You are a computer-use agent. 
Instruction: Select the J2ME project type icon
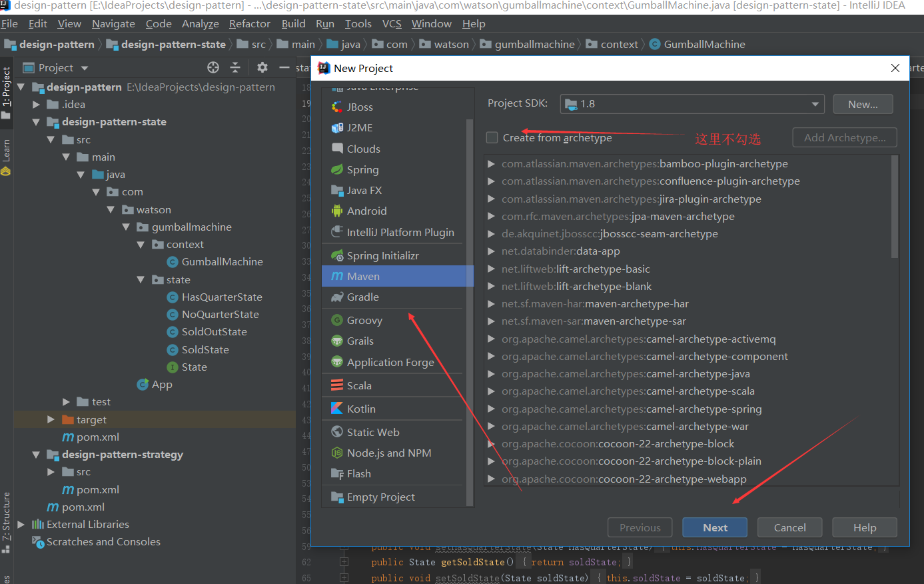tap(337, 127)
